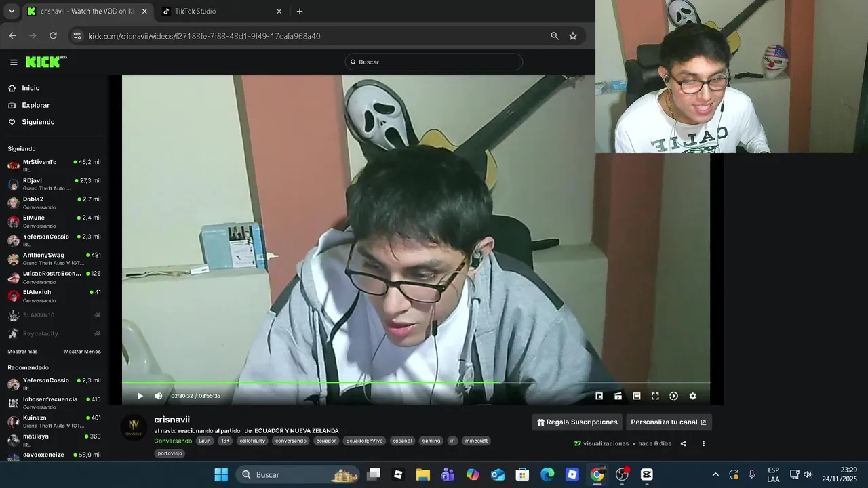Open AnthonySwag channel in sidebar
This screenshot has width=868, height=488.
(x=54, y=259)
